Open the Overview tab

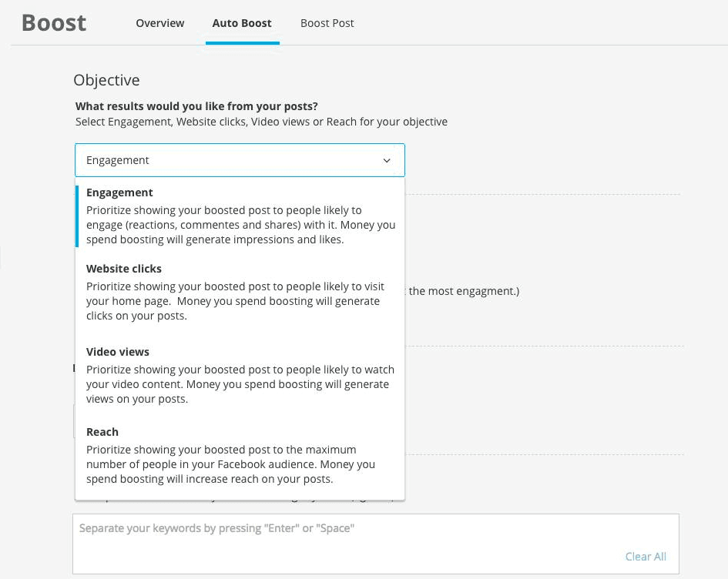coord(159,23)
